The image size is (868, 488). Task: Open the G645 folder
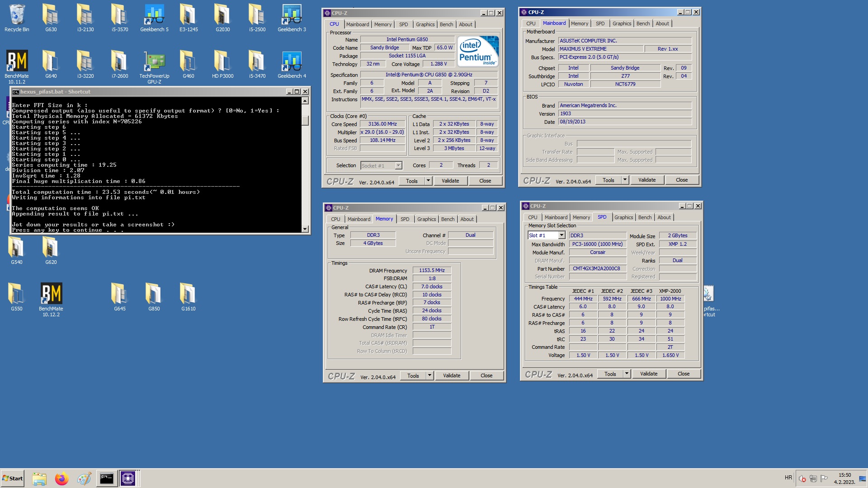click(120, 297)
